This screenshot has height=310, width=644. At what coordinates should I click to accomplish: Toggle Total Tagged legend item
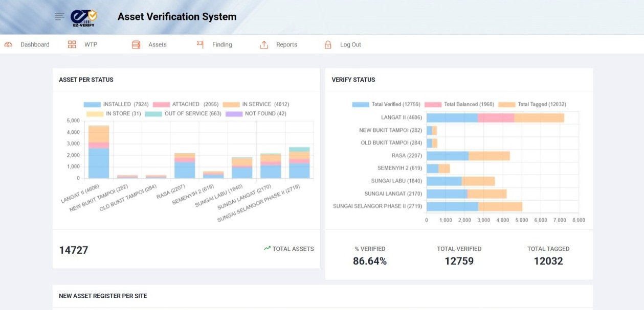tap(532, 104)
